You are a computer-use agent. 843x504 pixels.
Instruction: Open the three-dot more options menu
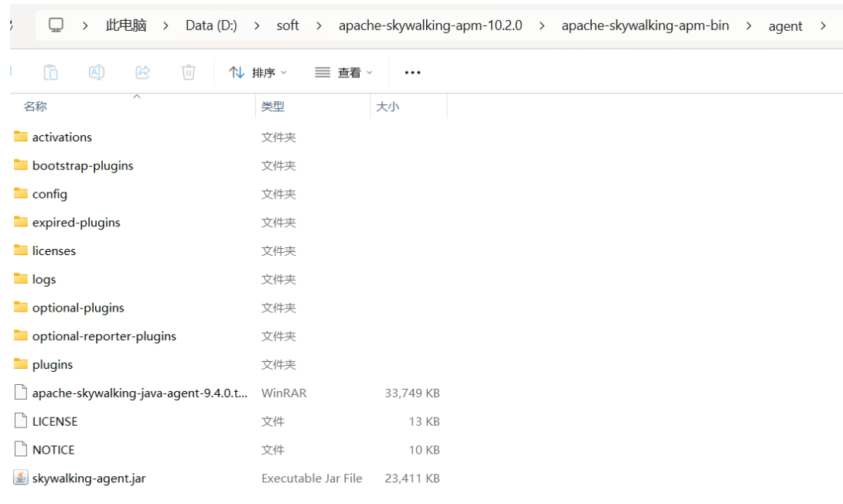pyautogui.click(x=412, y=73)
